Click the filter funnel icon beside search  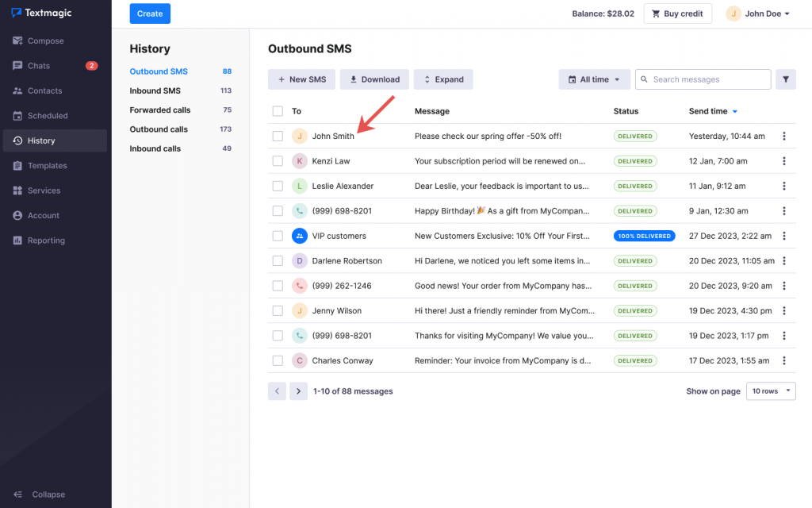click(x=785, y=79)
